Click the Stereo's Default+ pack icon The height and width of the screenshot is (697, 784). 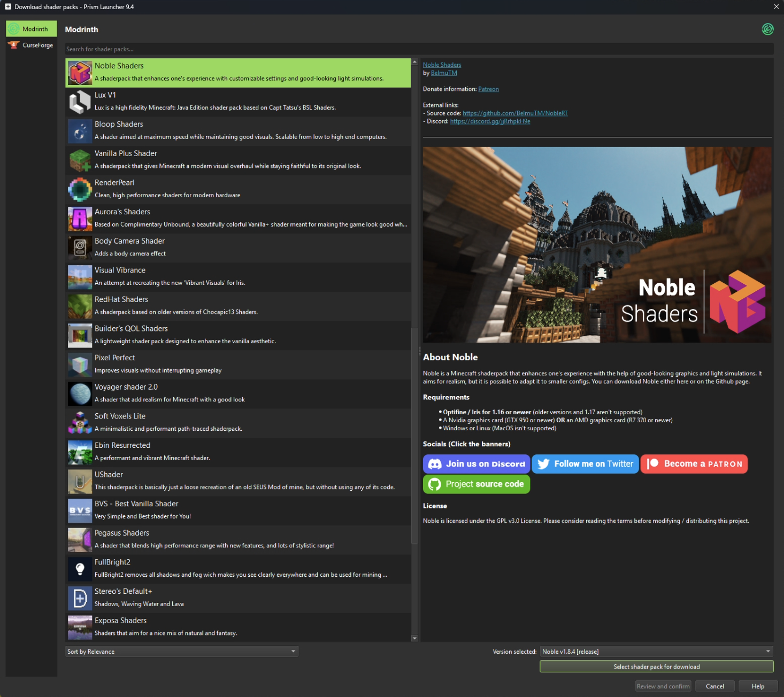pos(80,598)
